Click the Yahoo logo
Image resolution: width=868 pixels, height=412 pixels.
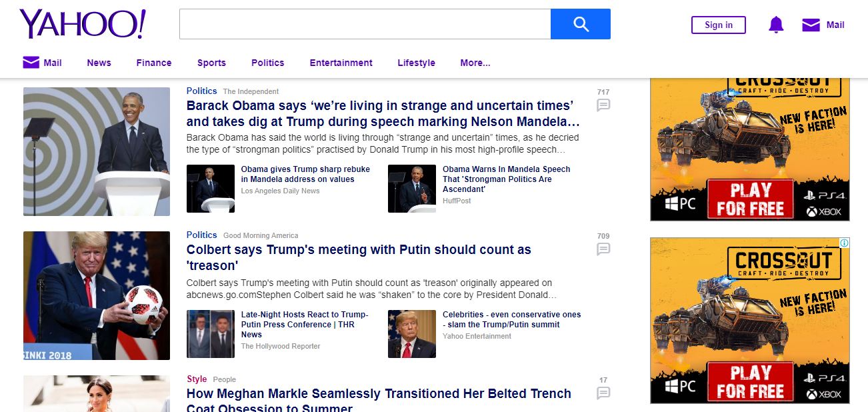(83, 24)
